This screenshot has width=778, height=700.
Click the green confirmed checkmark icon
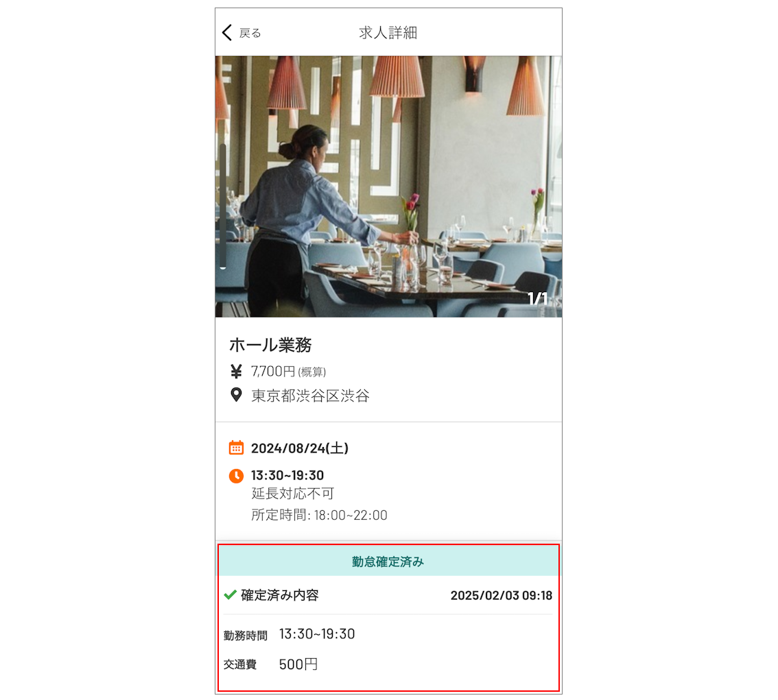click(x=230, y=594)
